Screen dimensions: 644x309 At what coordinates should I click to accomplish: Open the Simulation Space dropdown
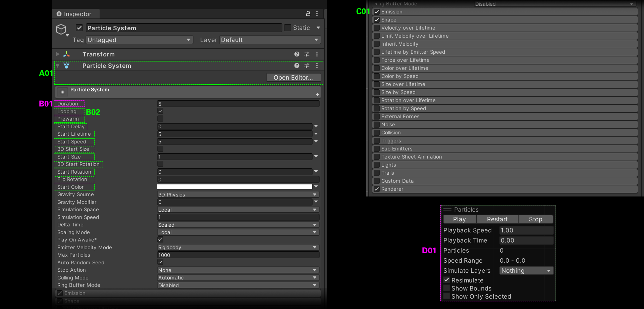click(x=238, y=210)
